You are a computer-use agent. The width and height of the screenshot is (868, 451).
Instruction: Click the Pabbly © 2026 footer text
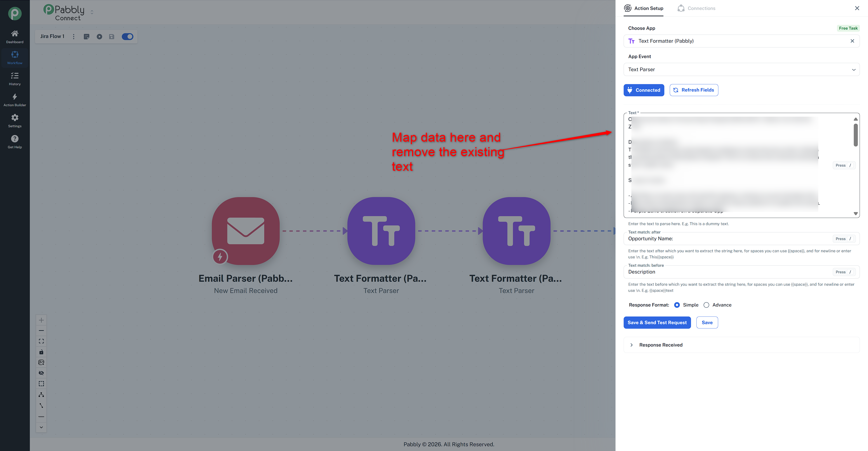pos(449,444)
